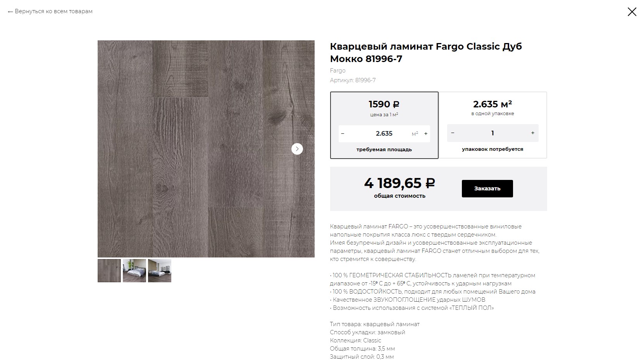The image size is (644, 361).
Task: Click the main laminate product image
Action: [206, 149]
